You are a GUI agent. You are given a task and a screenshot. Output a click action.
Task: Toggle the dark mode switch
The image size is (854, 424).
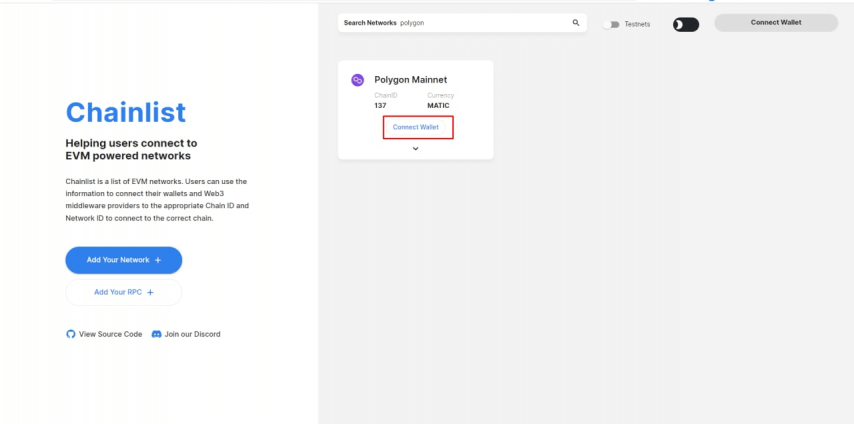pyautogui.click(x=686, y=24)
